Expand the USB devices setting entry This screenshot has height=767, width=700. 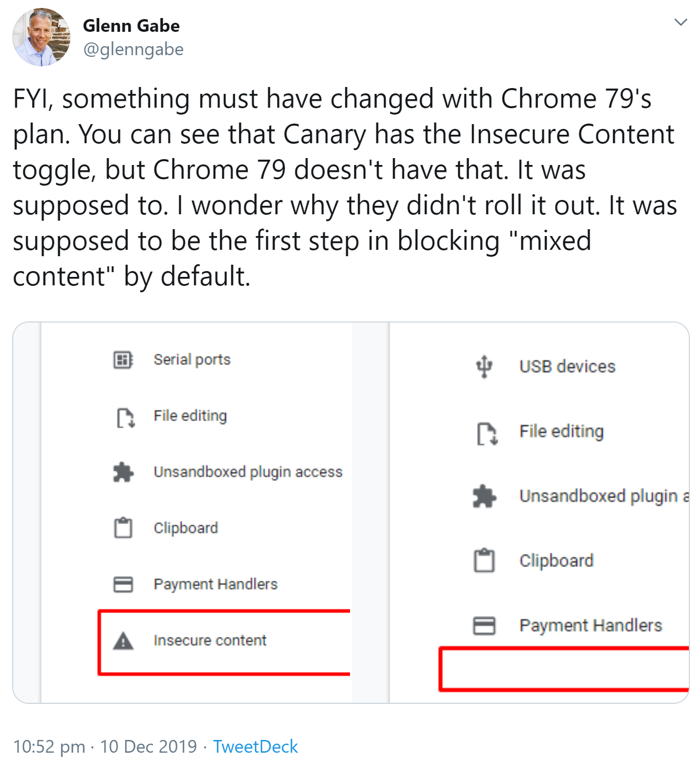tap(567, 366)
